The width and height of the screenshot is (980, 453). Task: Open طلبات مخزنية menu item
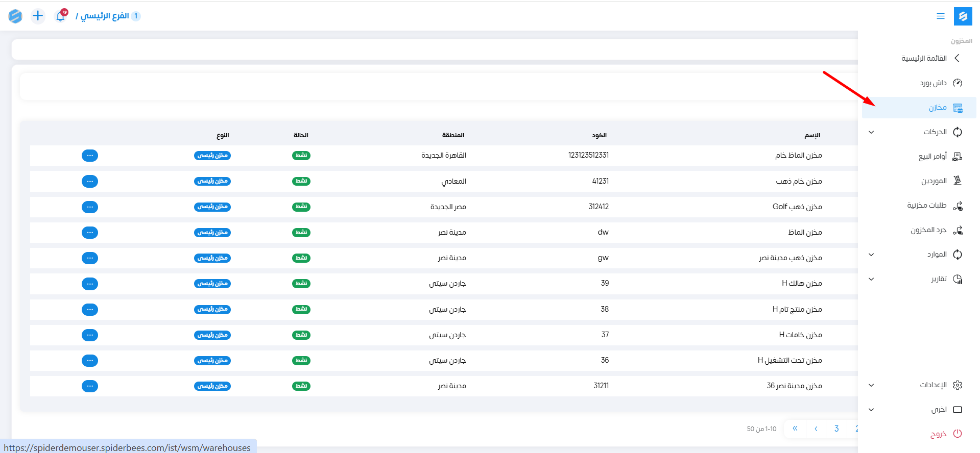pyautogui.click(x=926, y=206)
